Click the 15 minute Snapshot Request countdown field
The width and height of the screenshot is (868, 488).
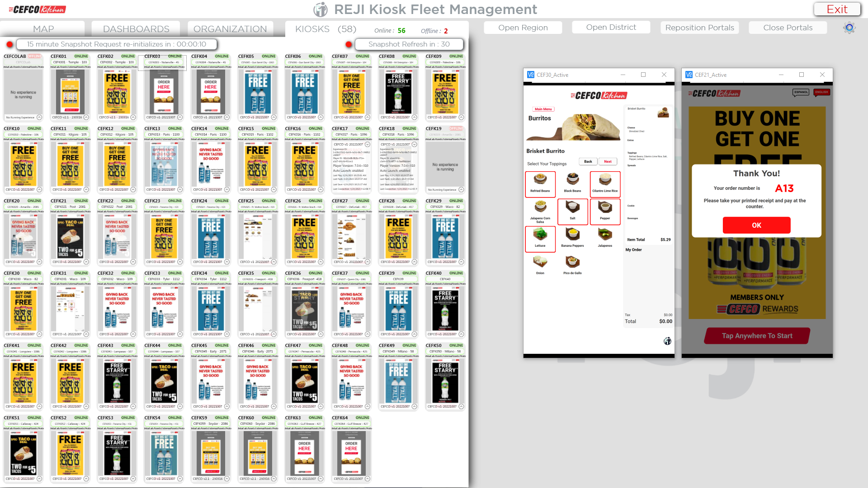117,44
